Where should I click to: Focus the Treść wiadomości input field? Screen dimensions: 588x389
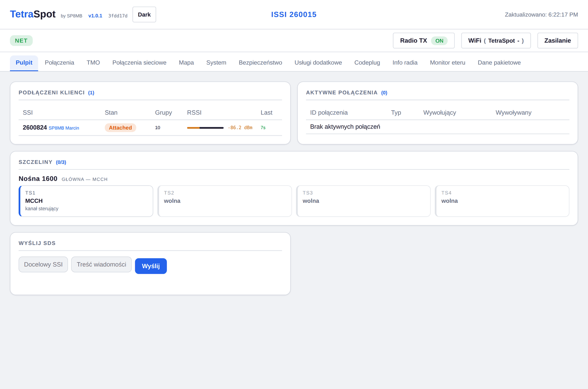[101, 264]
